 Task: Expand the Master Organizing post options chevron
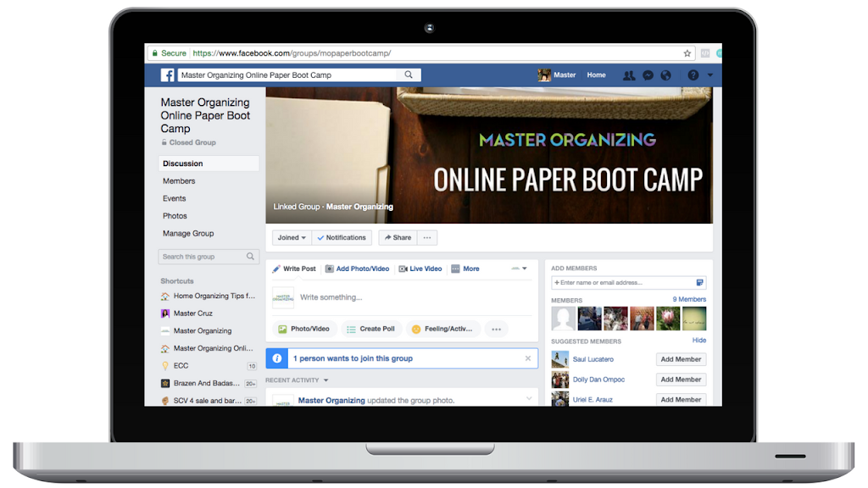[x=529, y=398]
